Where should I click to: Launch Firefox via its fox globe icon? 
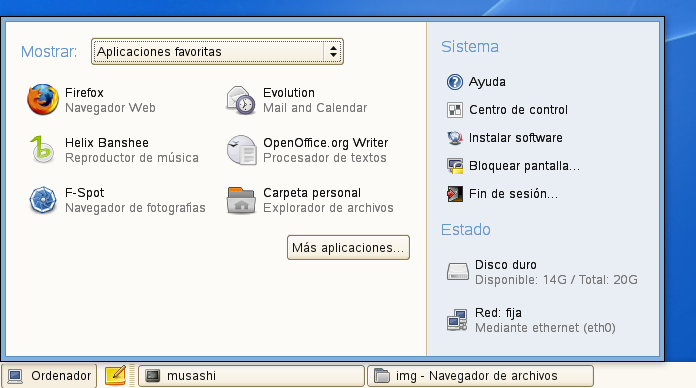(43, 99)
